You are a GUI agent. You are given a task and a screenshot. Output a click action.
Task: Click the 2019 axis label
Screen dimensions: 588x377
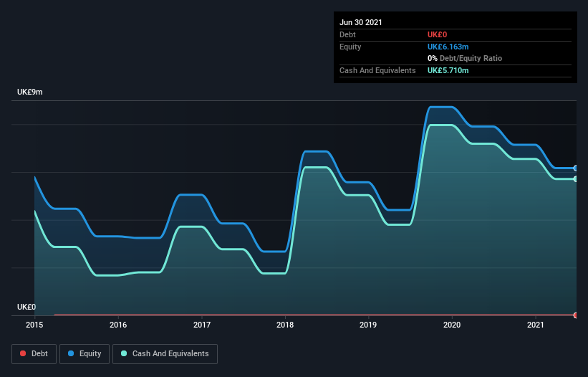click(x=368, y=325)
